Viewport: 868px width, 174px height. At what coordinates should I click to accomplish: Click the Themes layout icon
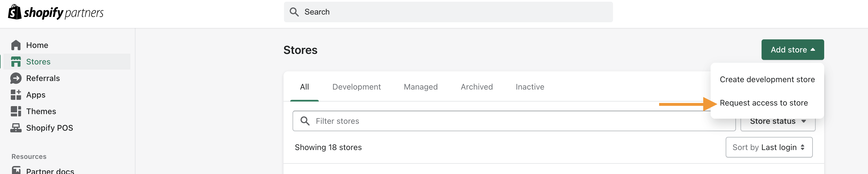(16, 112)
